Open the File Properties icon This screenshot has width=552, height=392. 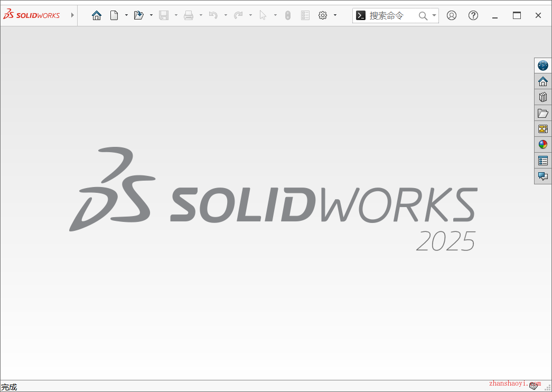(305, 15)
